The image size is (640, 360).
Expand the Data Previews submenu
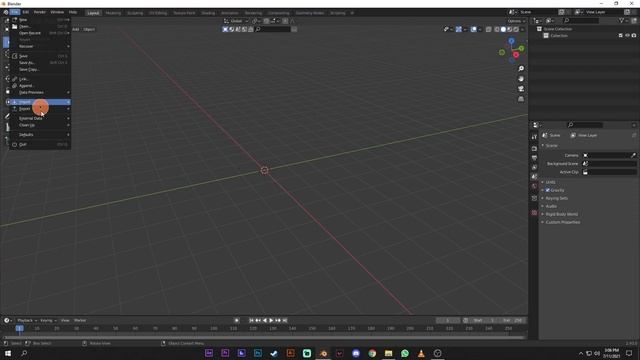[40, 92]
